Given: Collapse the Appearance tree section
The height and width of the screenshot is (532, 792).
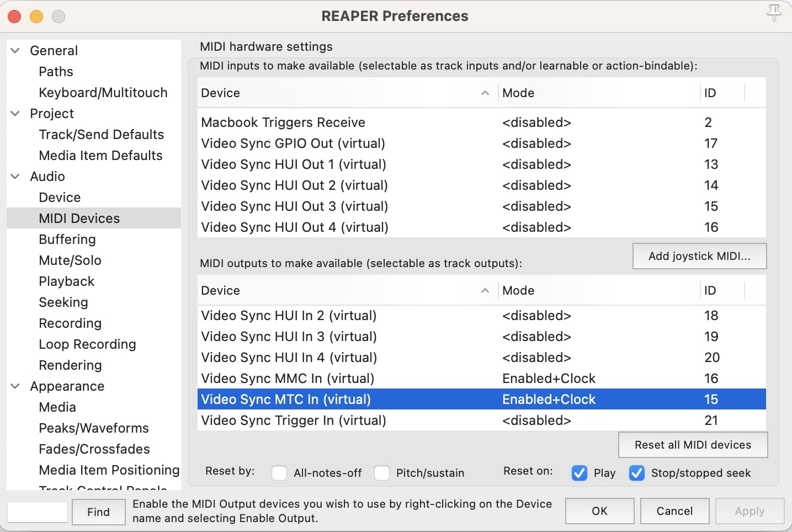Looking at the screenshot, I should click(15, 386).
